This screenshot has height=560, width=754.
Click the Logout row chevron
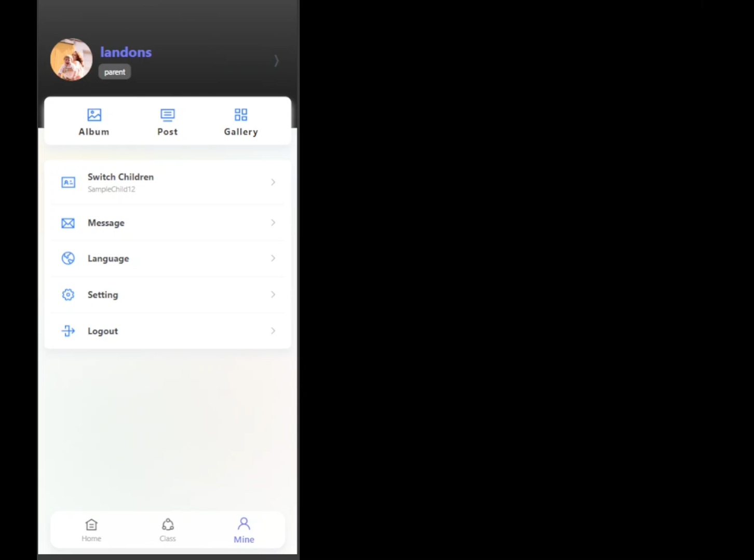pos(273,331)
